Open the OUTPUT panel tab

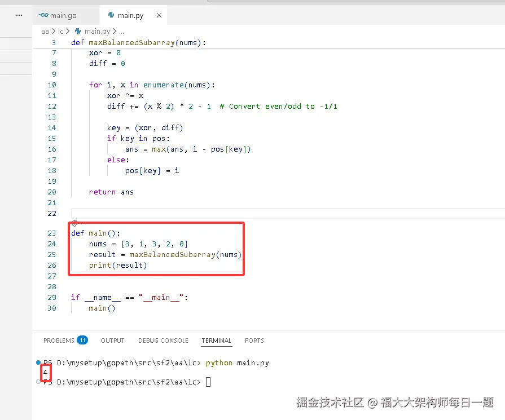(112, 341)
